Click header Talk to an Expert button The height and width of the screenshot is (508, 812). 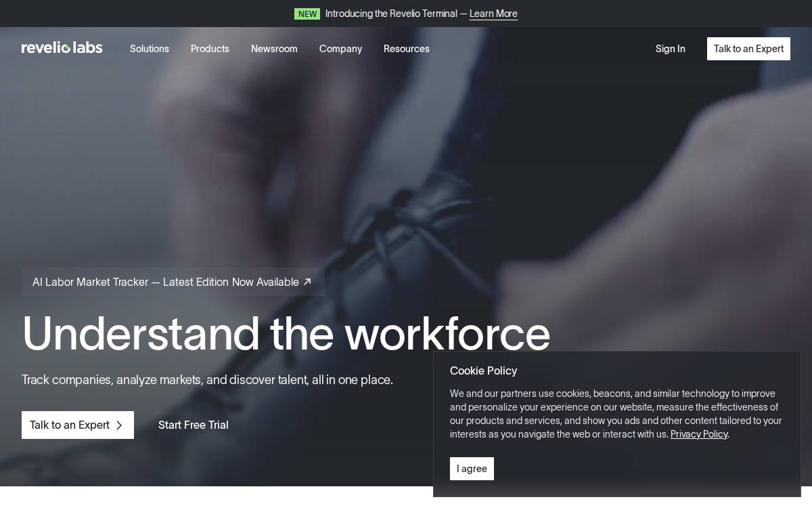tap(748, 49)
